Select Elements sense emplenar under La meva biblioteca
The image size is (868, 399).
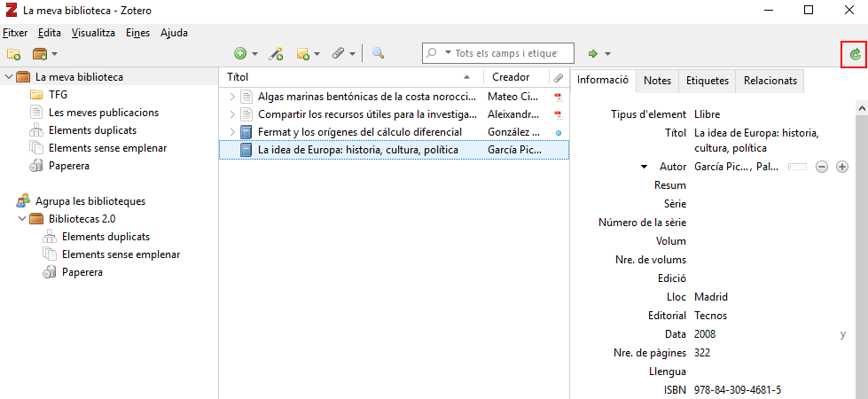click(107, 148)
